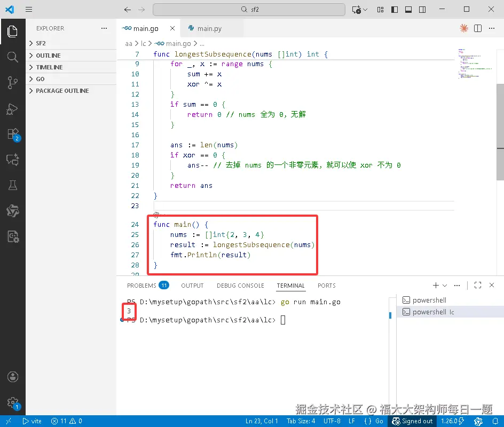Split the editor right
The image size is (504, 427).
click(x=478, y=28)
